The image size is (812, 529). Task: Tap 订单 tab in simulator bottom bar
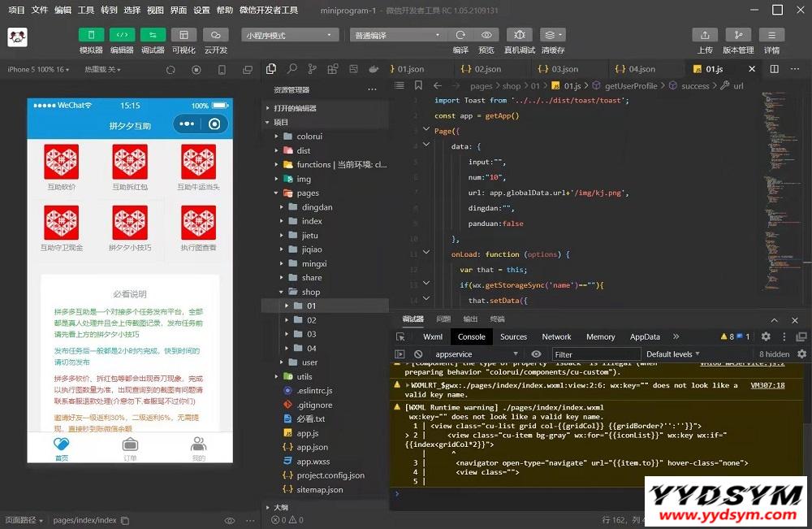(130, 448)
